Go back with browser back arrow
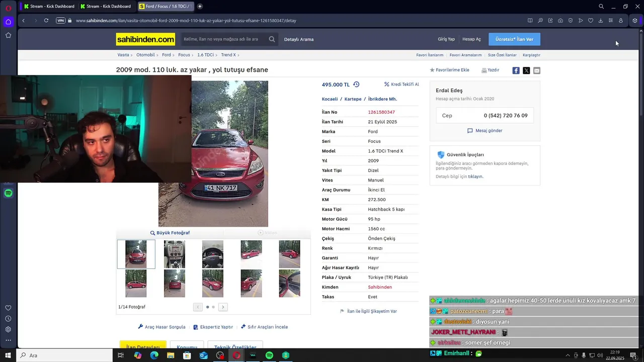The height and width of the screenshot is (362, 644). coord(24,21)
